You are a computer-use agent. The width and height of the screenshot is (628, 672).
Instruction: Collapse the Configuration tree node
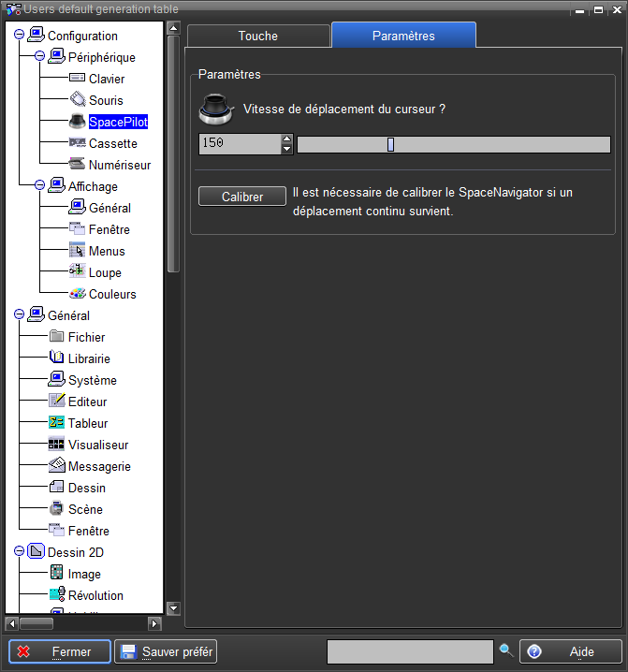coord(19,36)
